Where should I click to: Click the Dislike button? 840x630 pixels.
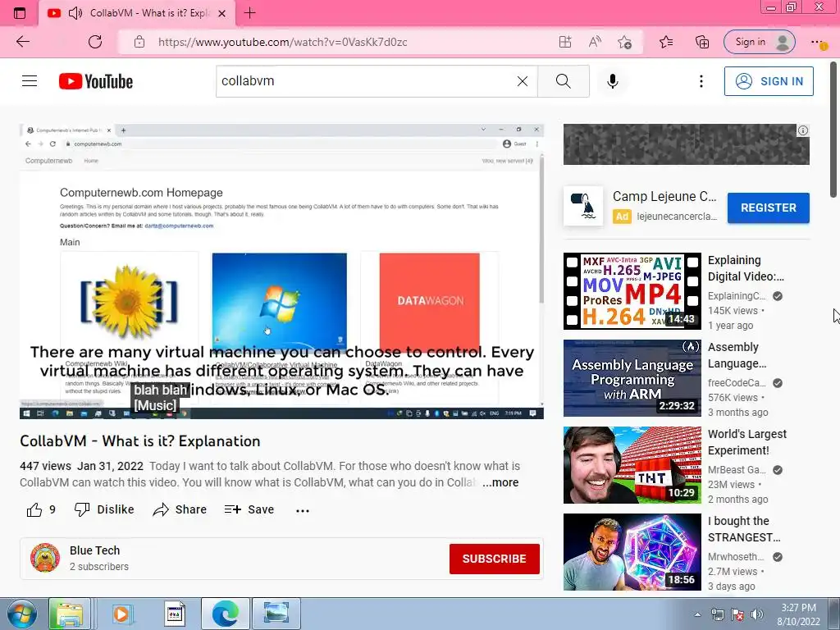104,509
